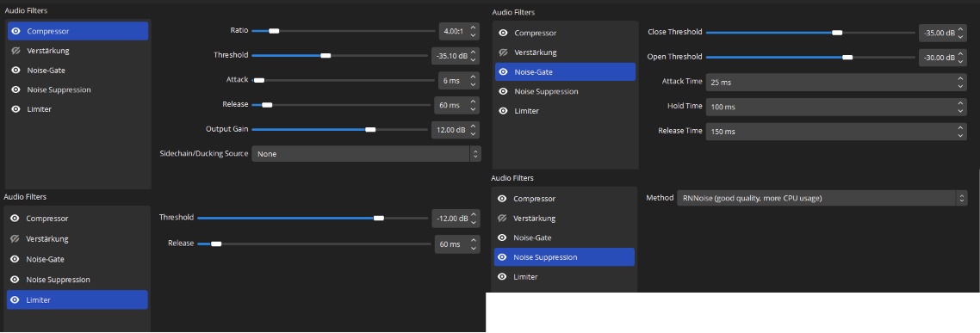This screenshot has width=980, height=333.
Task: Click the Close Threshold slider handle
Action: [x=837, y=33]
